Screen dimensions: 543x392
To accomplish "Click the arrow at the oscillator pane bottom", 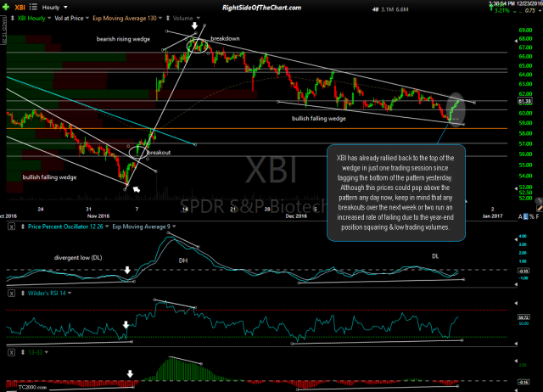I will point(516,284).
